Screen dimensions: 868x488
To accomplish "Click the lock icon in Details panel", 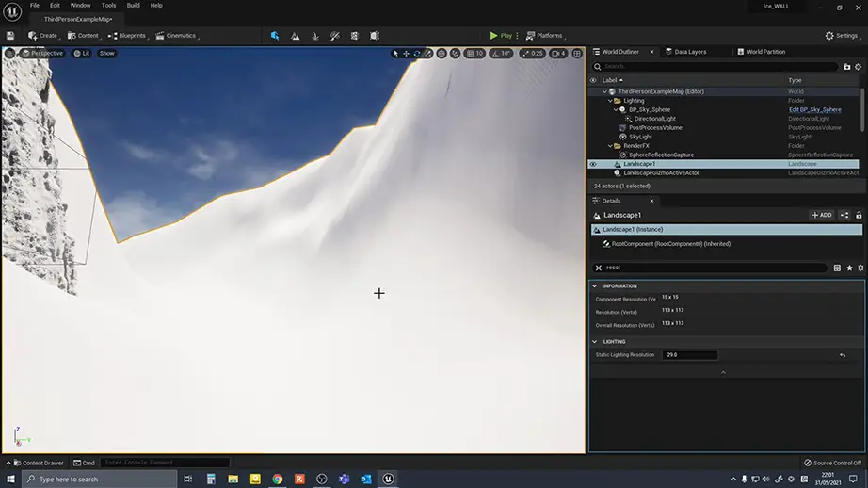I will tap(858, 215).
